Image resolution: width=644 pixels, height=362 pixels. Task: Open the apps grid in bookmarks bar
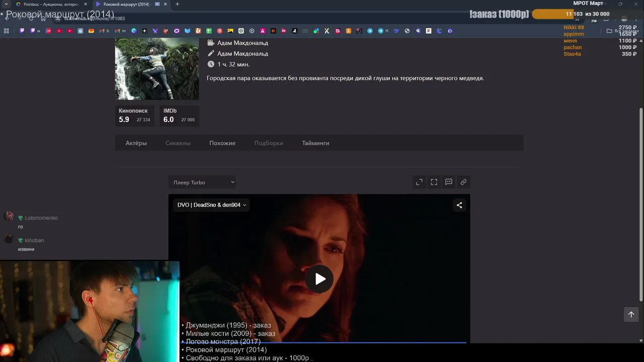7,31
